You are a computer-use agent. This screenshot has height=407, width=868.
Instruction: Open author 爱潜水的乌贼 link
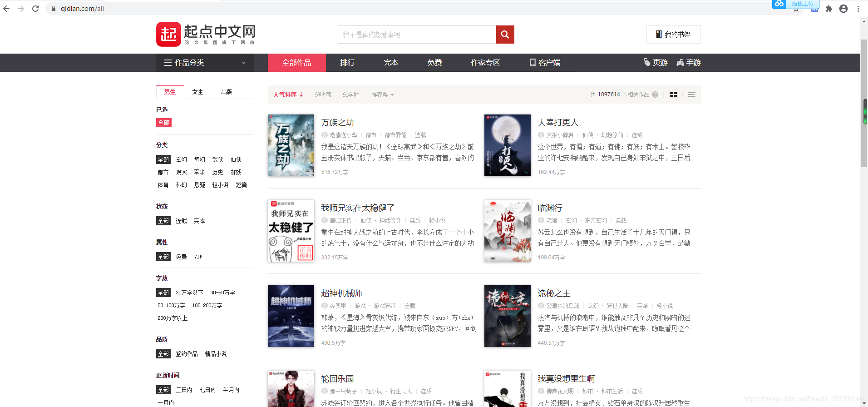(562, 306)
